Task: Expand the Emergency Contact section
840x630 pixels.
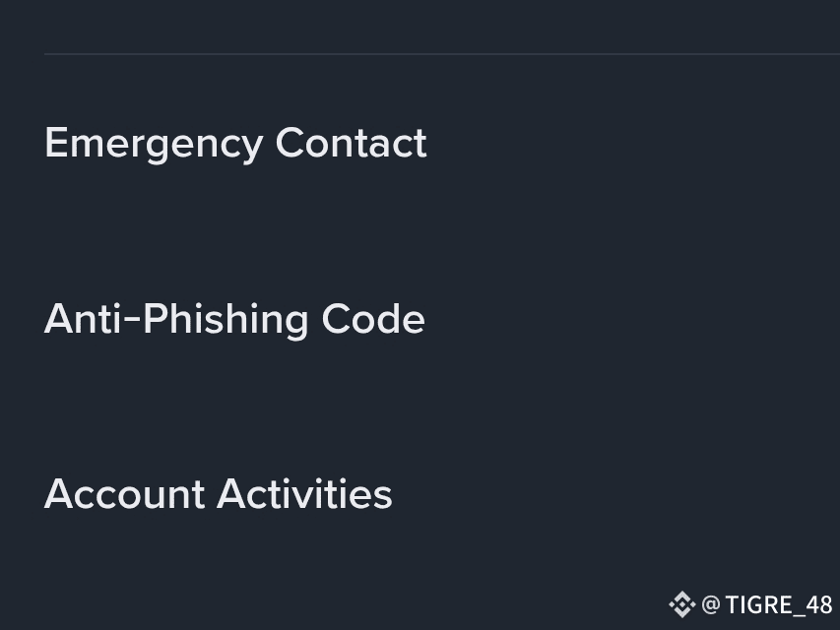Action: [235, 143]
